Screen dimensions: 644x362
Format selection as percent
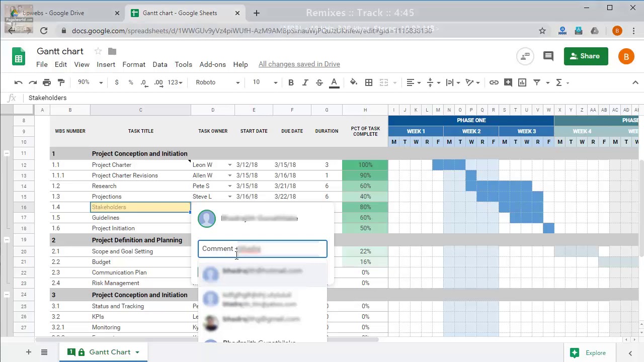coord(131,82)
